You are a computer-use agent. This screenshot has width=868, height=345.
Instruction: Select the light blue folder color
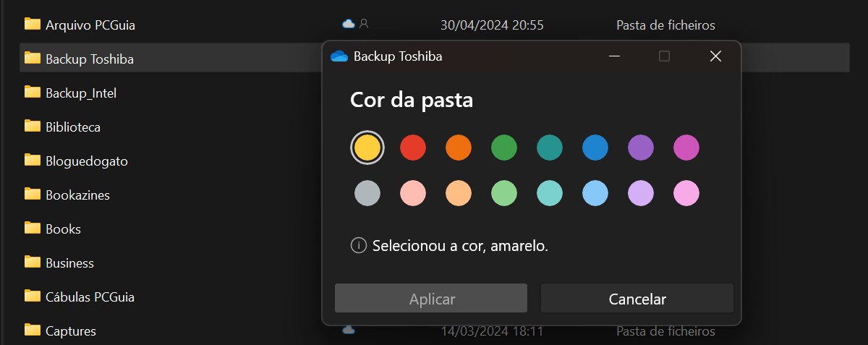coord(595,193)
